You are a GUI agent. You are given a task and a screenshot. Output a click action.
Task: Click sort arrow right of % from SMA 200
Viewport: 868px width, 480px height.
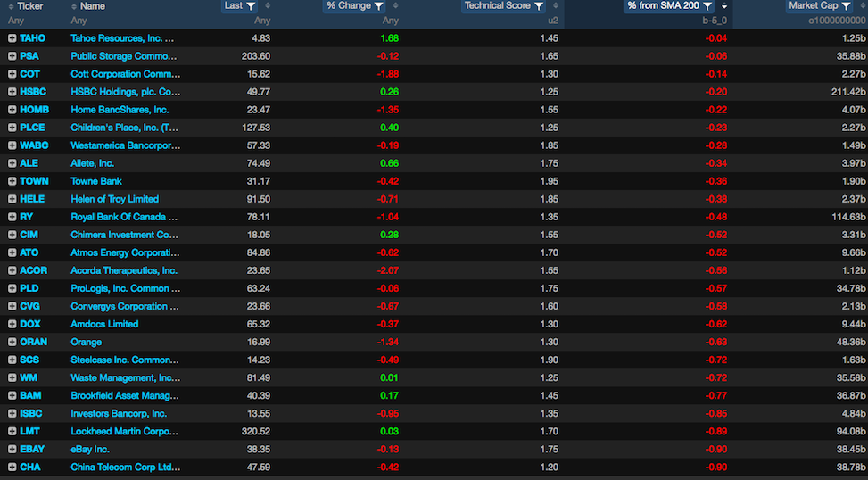click(x=724, y=6)
